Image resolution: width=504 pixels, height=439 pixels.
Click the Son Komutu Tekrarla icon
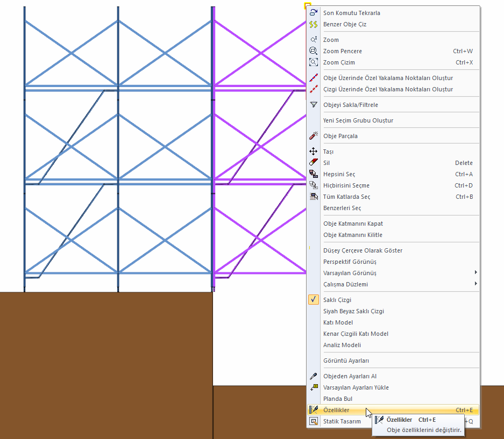[314, 13]
